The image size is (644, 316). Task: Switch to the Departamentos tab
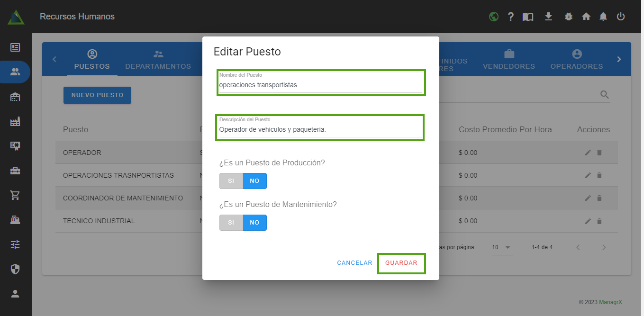pos(158,60)
